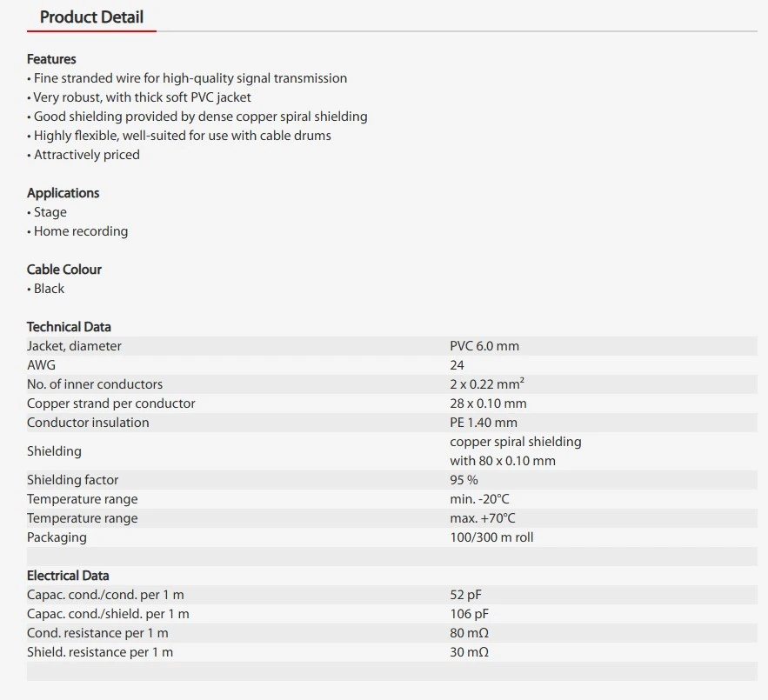This screenshot has width=768, height=700.
Task: Select the Shielding factor 95 % value
Action: click(464, 480)
